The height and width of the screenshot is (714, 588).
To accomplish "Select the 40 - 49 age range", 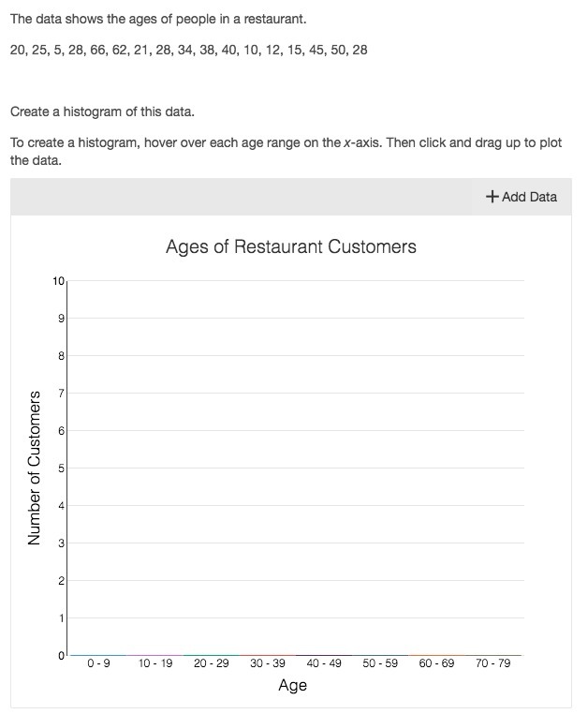I will (324, 663).
